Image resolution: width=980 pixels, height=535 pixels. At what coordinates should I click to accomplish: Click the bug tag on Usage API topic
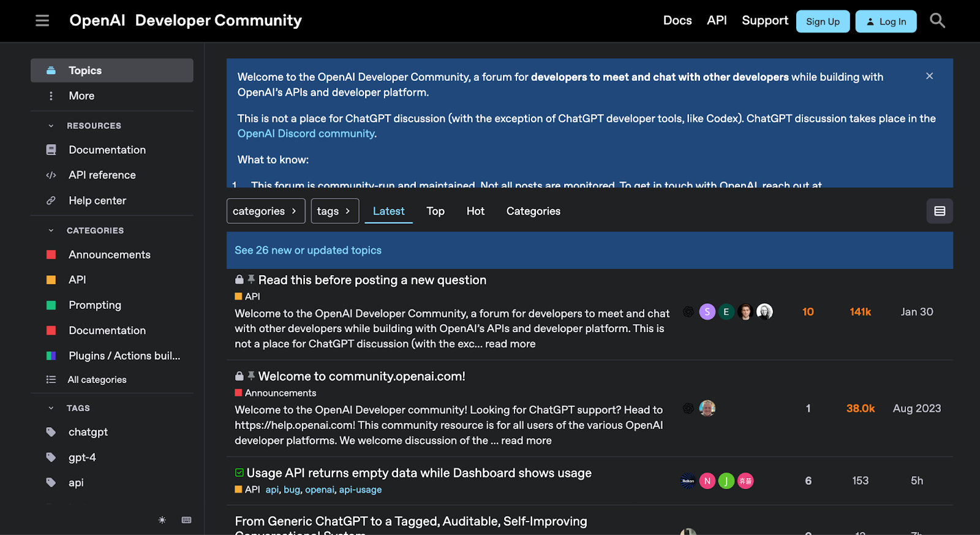tap(292, 490)
